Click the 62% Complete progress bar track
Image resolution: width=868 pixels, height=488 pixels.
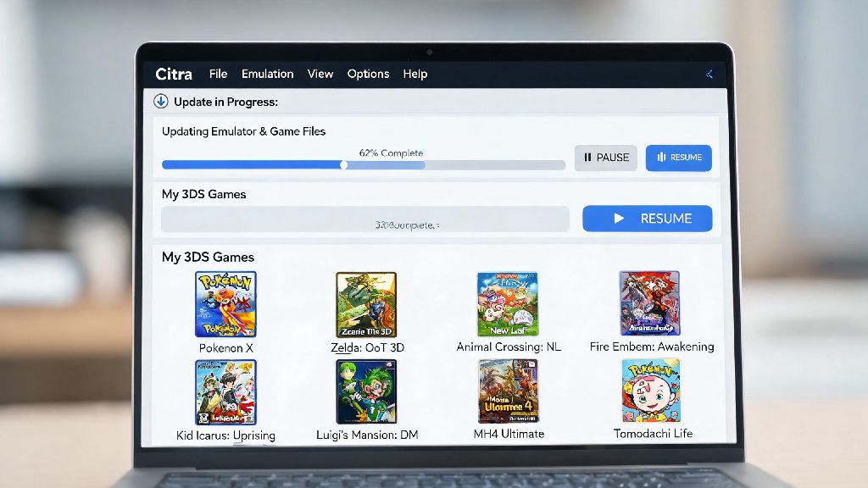363,165
